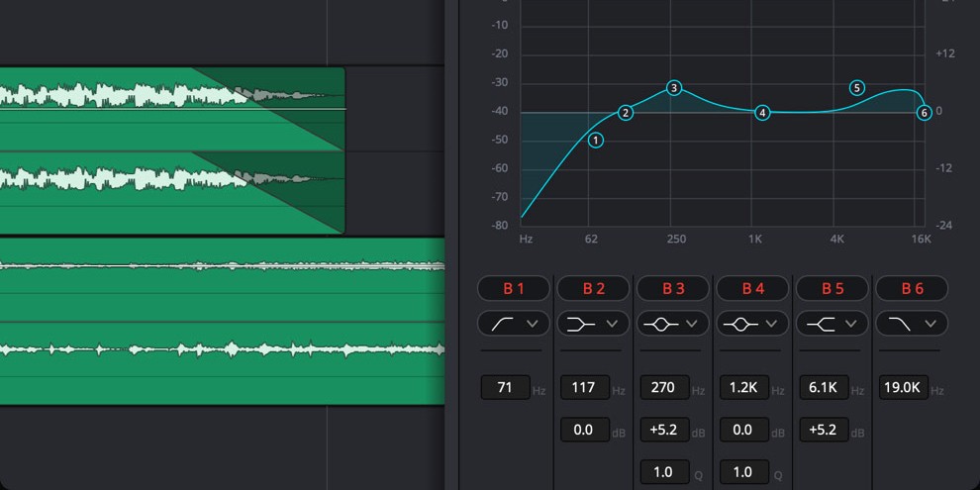Select EQ node 5 above the curve
The width and height of the screenshot is (980, 490).
click(857, 88)
